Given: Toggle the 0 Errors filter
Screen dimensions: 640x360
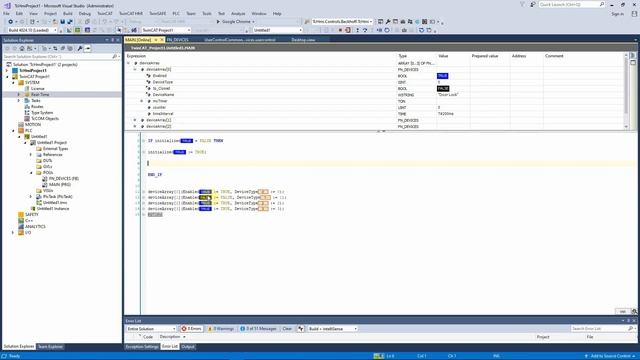Looking at the screenshot, I should click(x=191, y=329).
